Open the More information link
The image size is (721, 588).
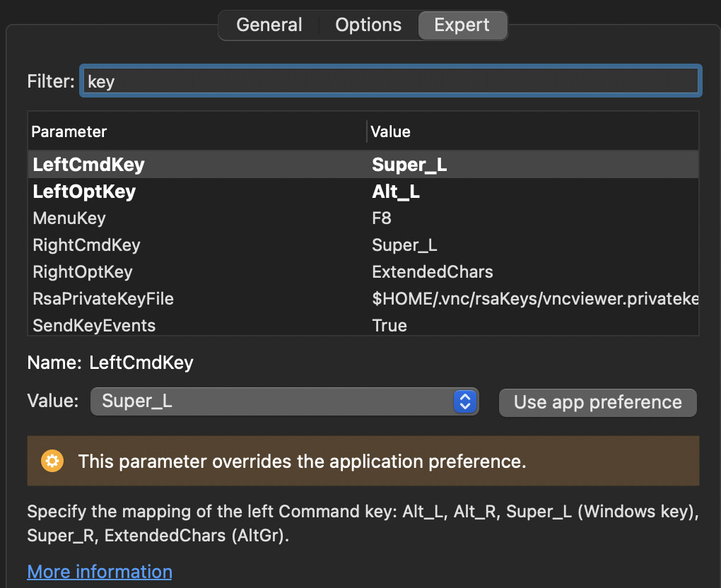(x=100, y=571)
